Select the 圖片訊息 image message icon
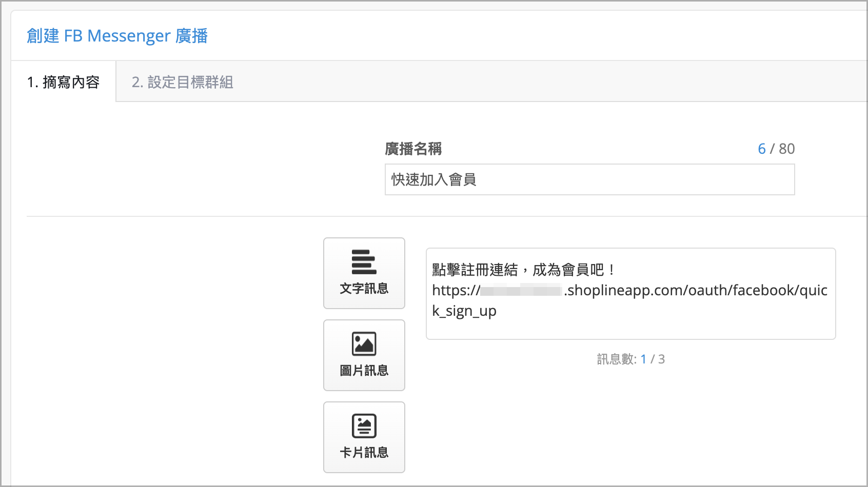The image size is (868, 487). coord(364,355)
